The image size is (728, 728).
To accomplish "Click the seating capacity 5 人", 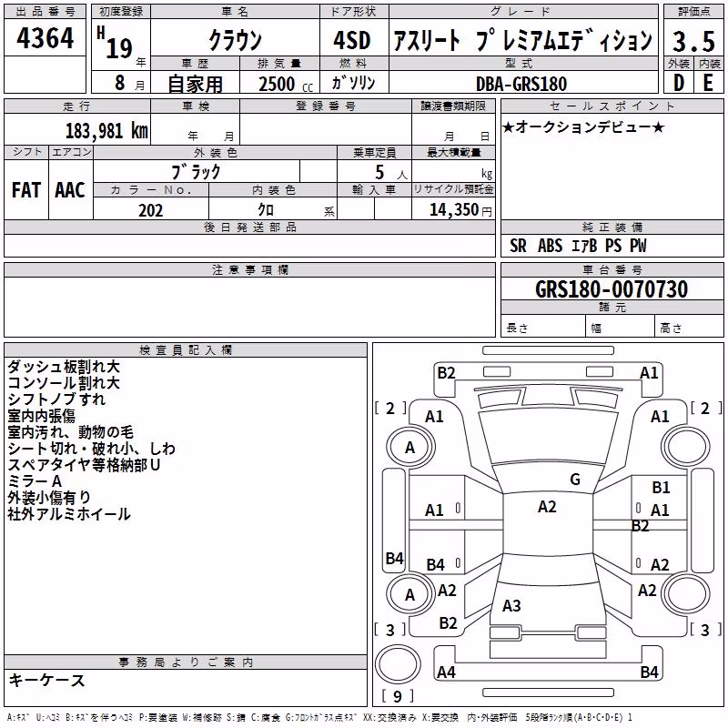I will (391, 172).
